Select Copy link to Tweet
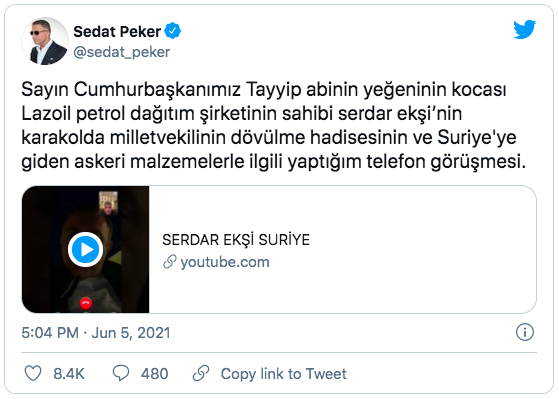The height and width of the screenshot is (399, 559). [x=283, y=374]
